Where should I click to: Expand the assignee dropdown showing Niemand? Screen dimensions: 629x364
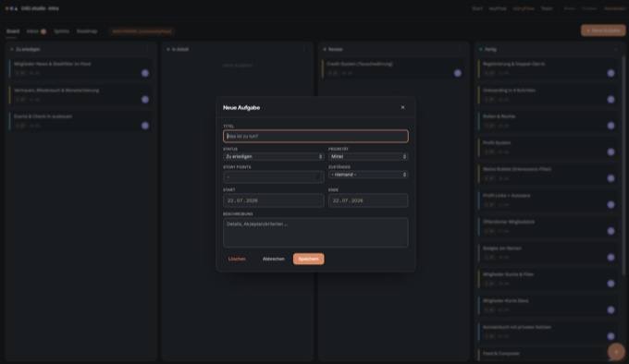coord(368,175)
